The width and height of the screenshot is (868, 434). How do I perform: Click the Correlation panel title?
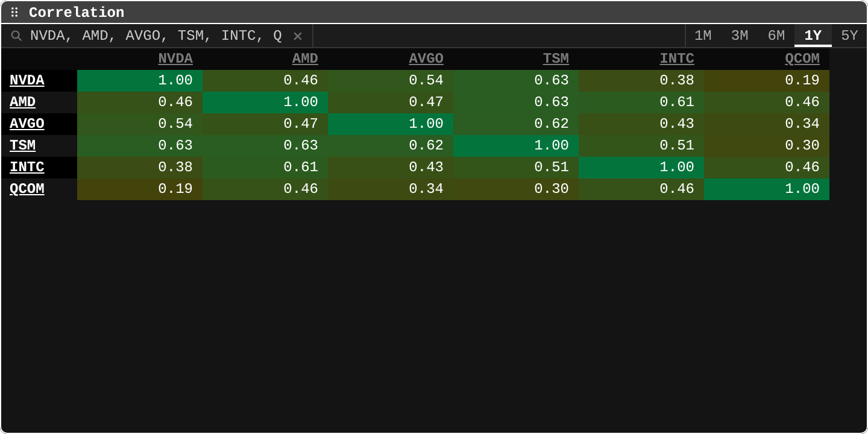[x=77, y=12]
